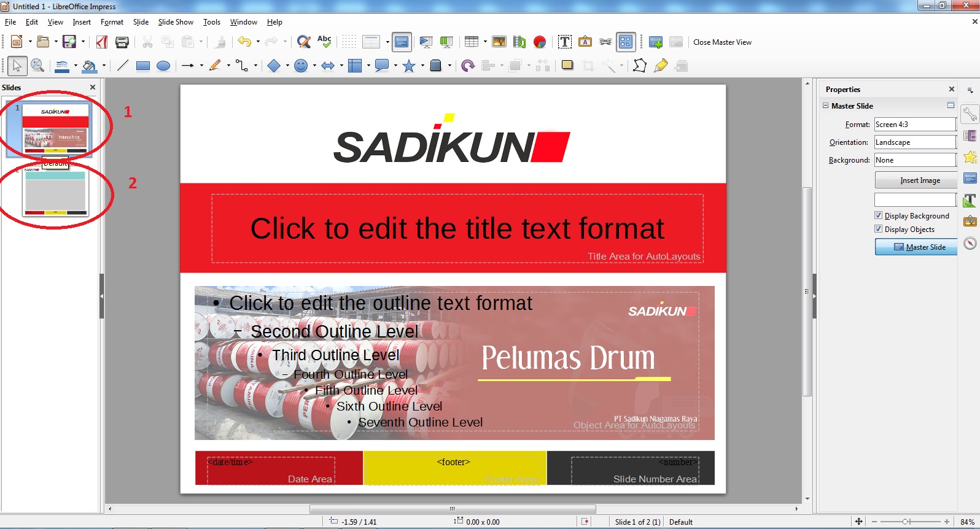
Task: Close the Slides panel
Action: 93,87
